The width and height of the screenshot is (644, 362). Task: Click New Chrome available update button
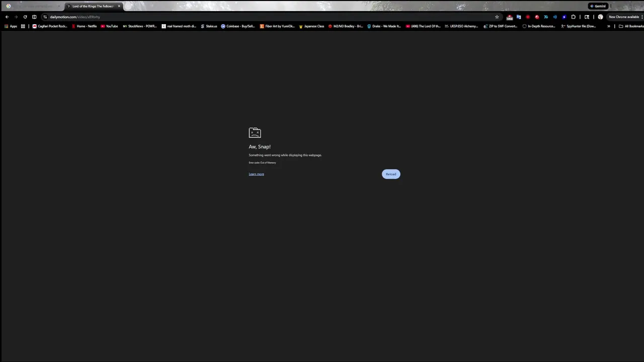coord(624,17)
